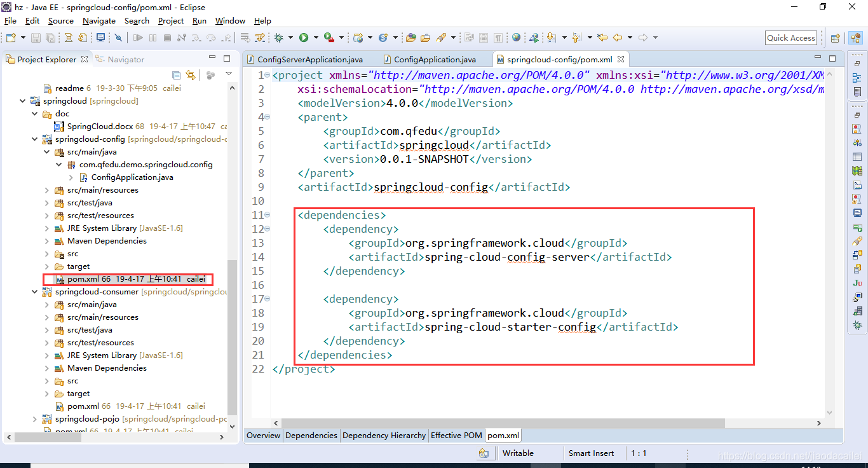Click the Previous Annotation arrow icon

coord(576,38)
